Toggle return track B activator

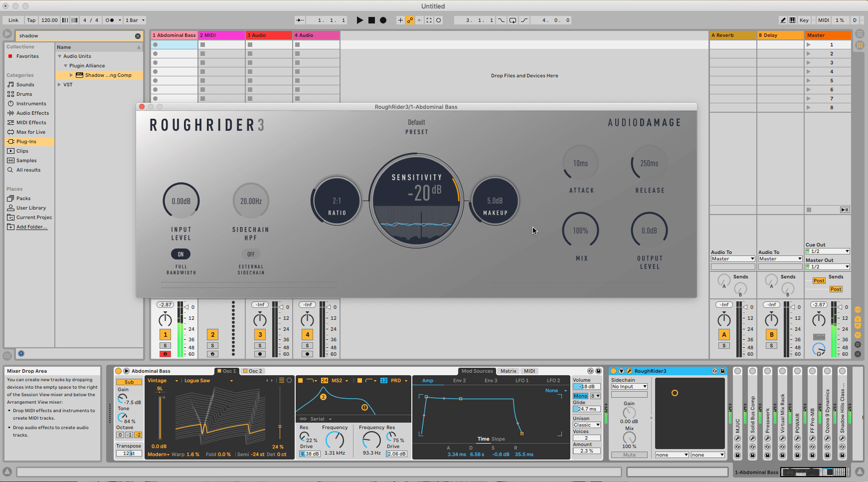pyautogui.click(x=771, y=335)
